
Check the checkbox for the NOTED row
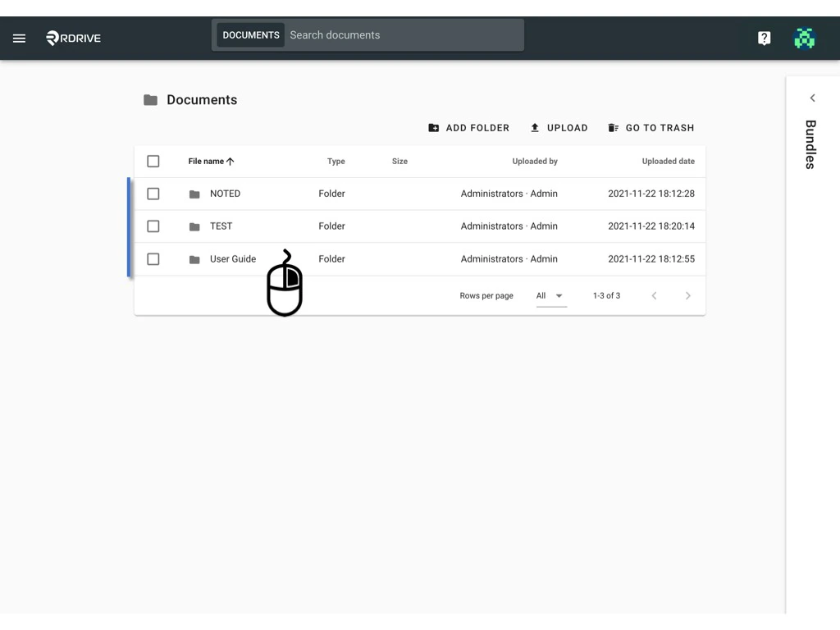pos(153,193)
